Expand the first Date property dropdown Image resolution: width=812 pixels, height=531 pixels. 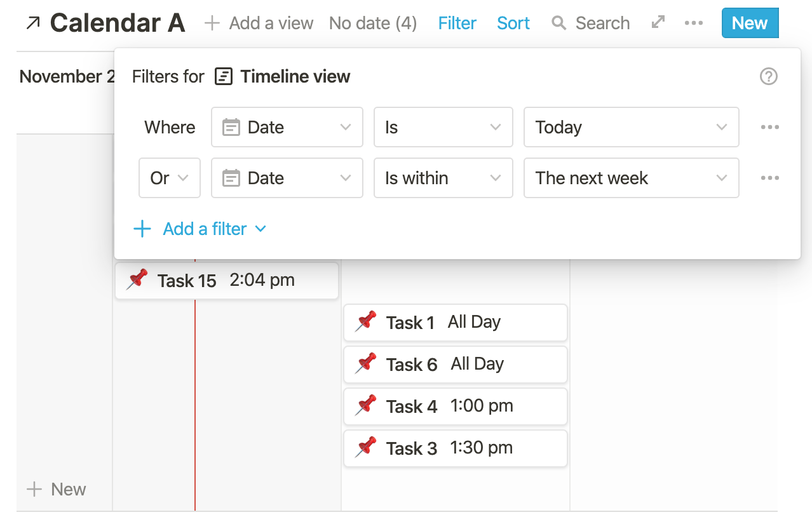[x=287, y=127]
